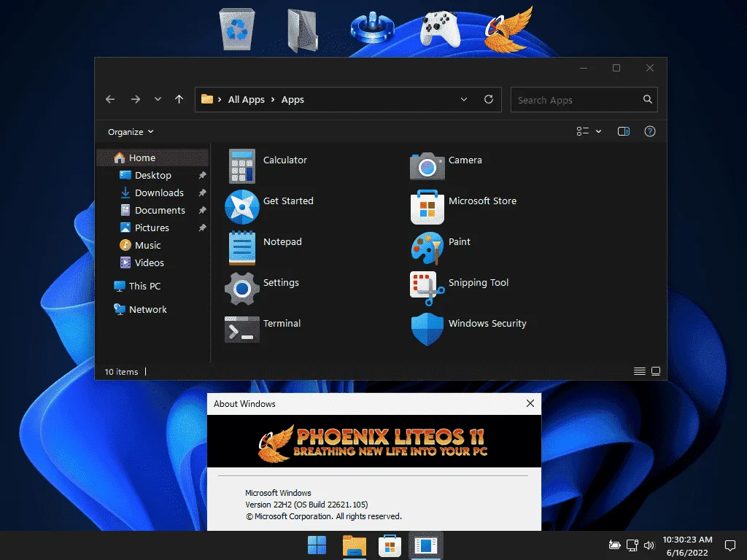The width and height of the screenshot is (747, 560).
Task: Switch to details view in status bar
Action: (640, 371)
